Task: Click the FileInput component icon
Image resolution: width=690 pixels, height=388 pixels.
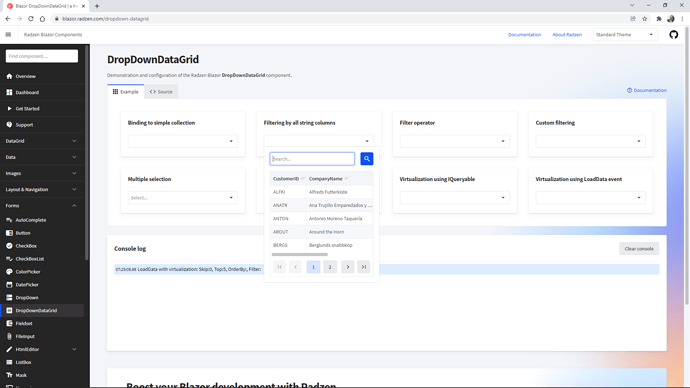Action: (x=9, y=336)
